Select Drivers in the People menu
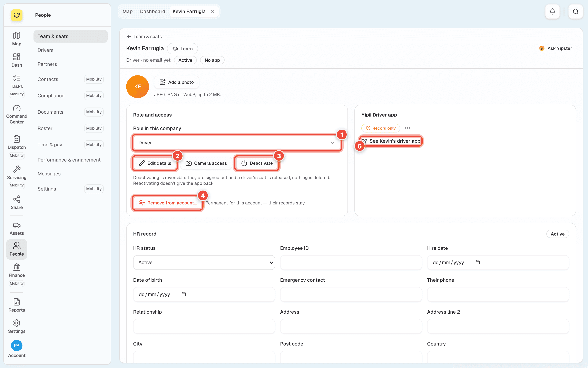 click(70, 50)
